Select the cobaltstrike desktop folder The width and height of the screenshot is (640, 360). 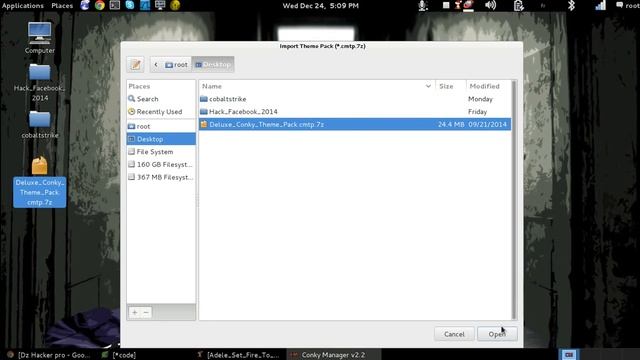[40, 124]
